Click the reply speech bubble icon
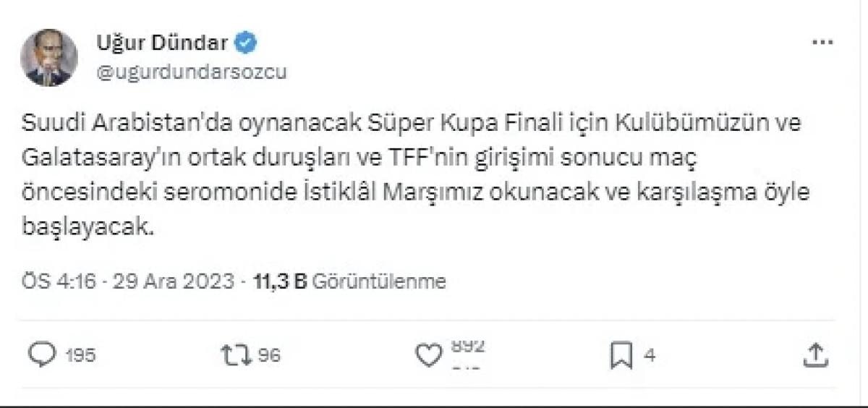Viewport: 868px width, 408px height. (x=42, y=354)
